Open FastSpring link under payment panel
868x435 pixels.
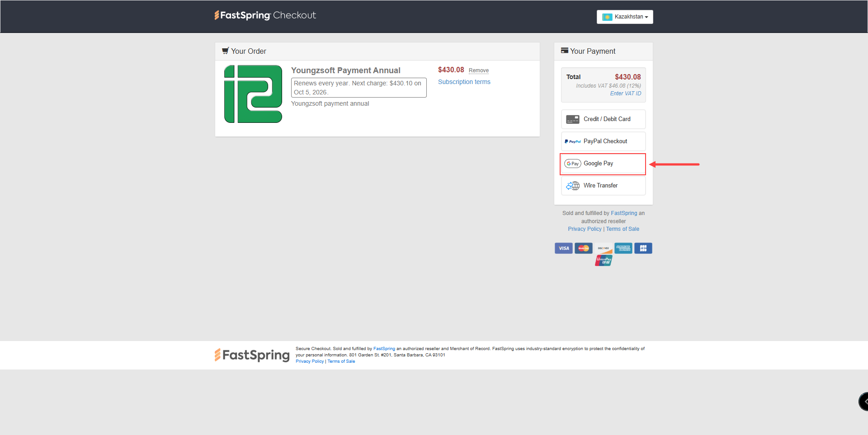[623, 213]
